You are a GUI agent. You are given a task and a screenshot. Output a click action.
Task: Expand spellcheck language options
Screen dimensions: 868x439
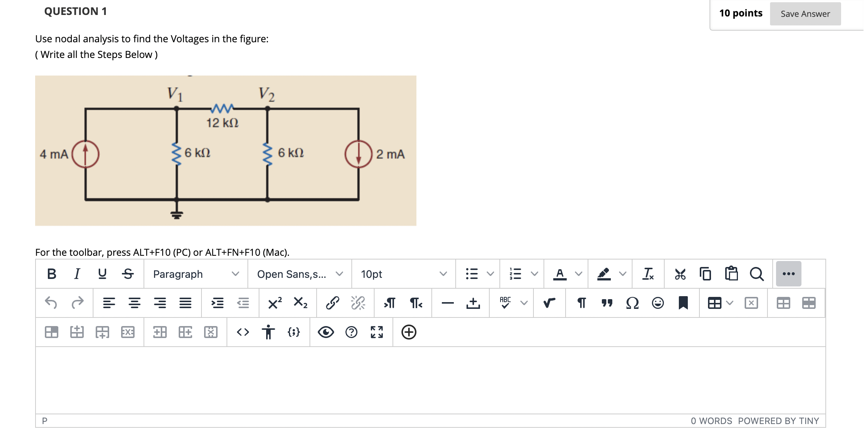click(x=524, y=303)
